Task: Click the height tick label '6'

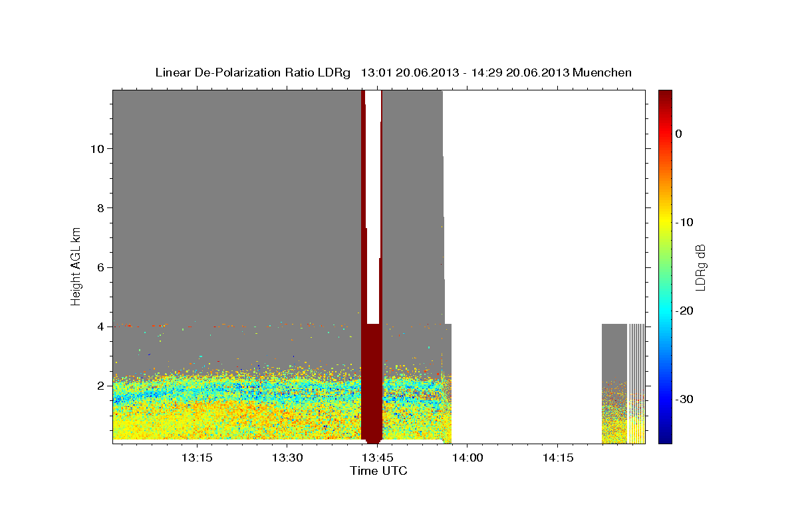Action: tap(100, 267)
